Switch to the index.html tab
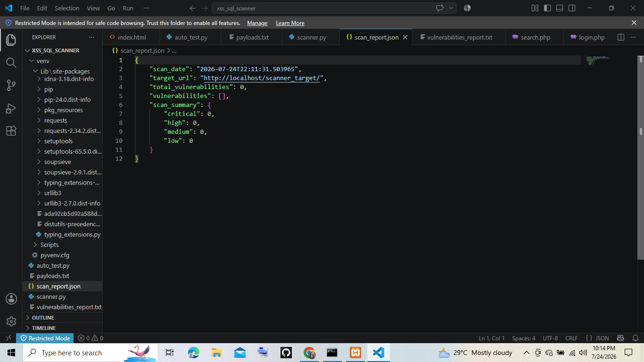This screenshot has height=362, width=644. click(132, 37)
